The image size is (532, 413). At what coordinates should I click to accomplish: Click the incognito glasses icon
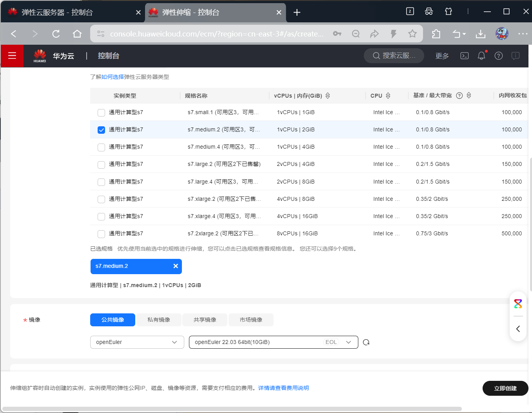[x=429, y=11]
